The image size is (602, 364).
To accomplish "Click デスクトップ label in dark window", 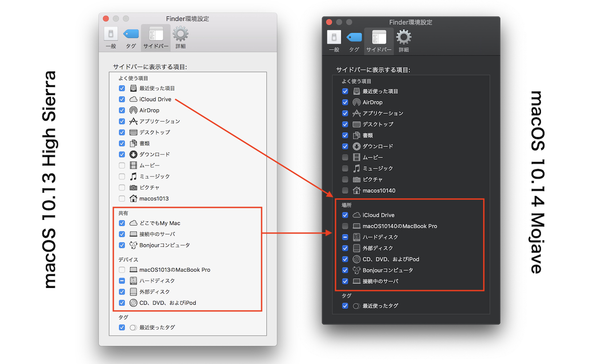I will 378,124.
